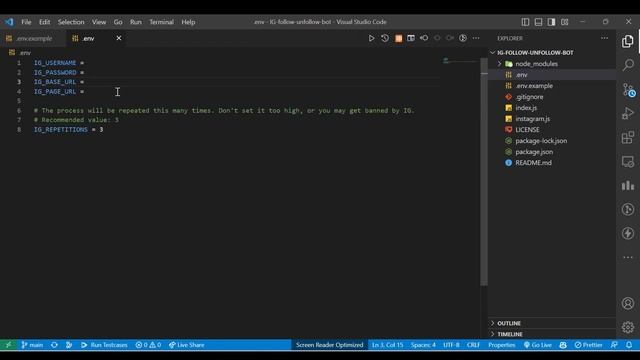The height and width of the screenshot is (360, 640).
Task: Open the Remote Explorer view
Action: [x=628, y=162]
